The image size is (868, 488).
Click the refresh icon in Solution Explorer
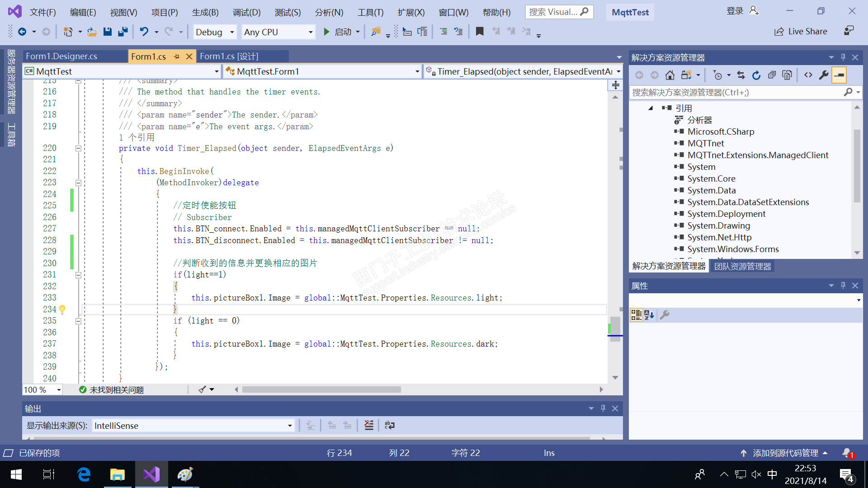(x=756, y=75)
